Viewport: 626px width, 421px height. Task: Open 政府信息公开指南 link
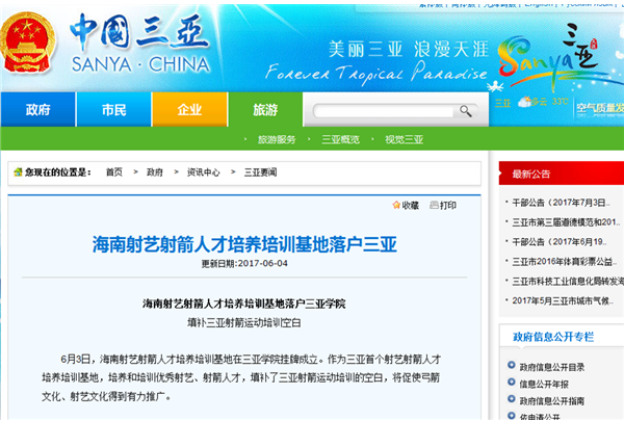pos(552,401)
